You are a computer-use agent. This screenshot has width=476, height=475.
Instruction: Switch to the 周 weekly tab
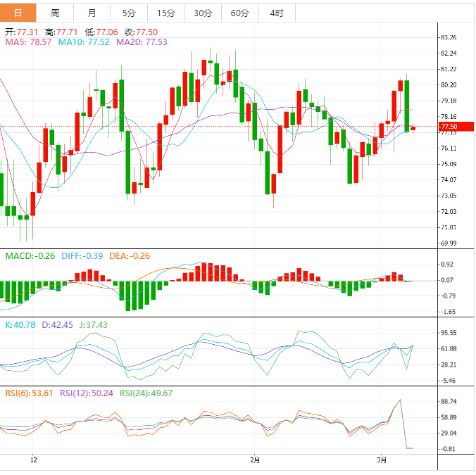[55, 13]
